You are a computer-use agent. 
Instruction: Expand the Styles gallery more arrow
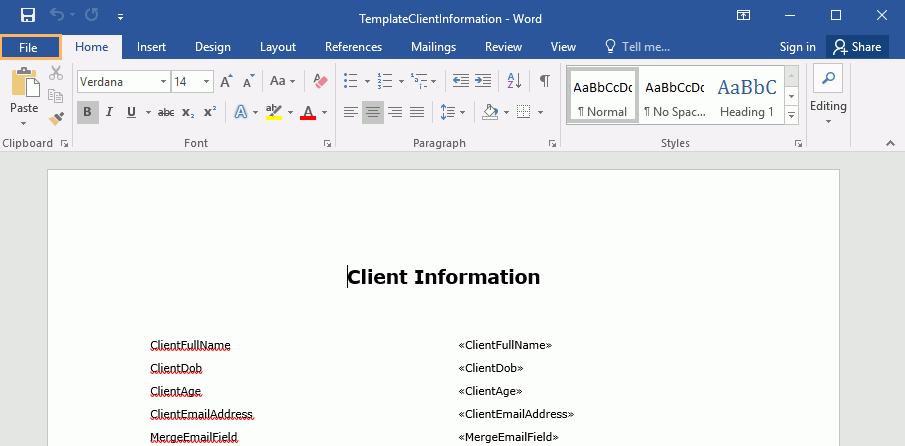pyautogui.click(x=791, y=116)
